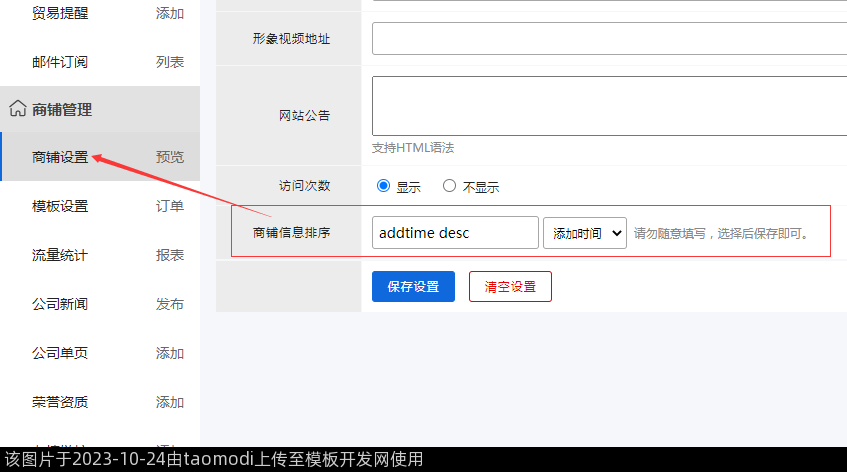The height and width of the screenshot is (472, 847).
Task: Open 公司新闻 in the sidebar
Action: (60, 304)
